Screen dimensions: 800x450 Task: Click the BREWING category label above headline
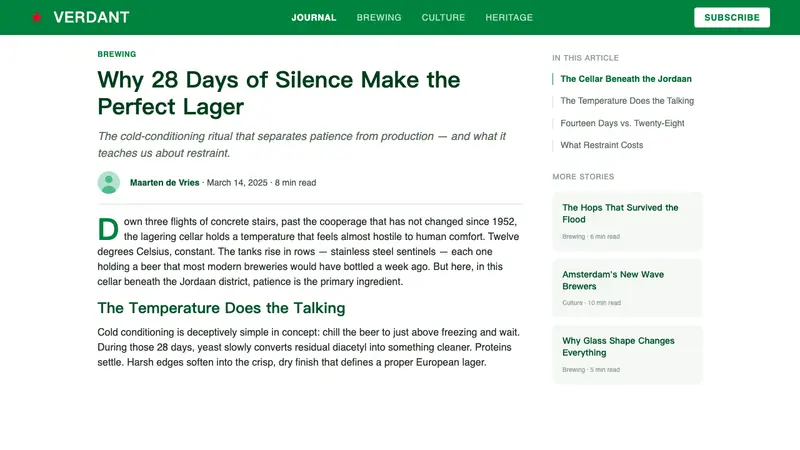point(117,54)
